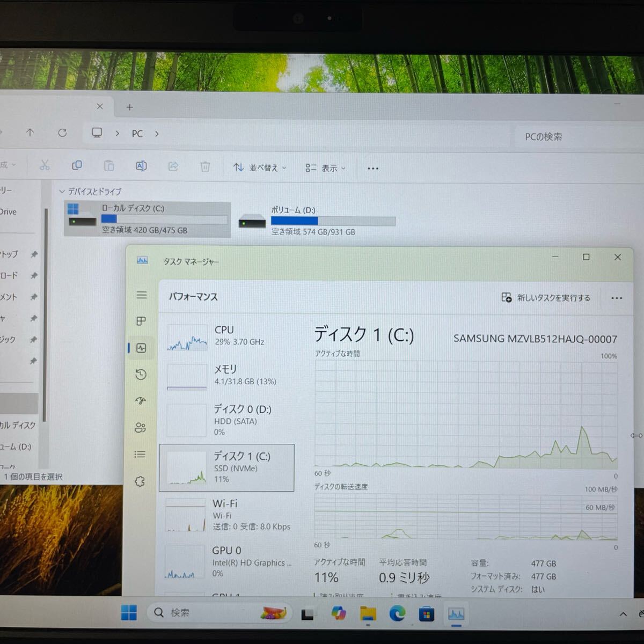Open OneDrive in the Explorer sidebar
The height and width of the screenshot is (644, 644).
[x=8, y=212]
